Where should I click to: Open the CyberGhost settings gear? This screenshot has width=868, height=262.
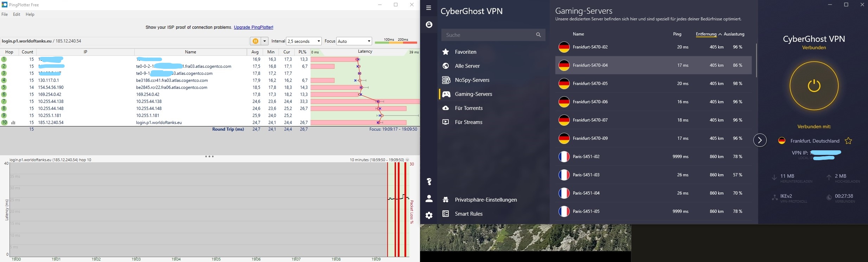429,215
